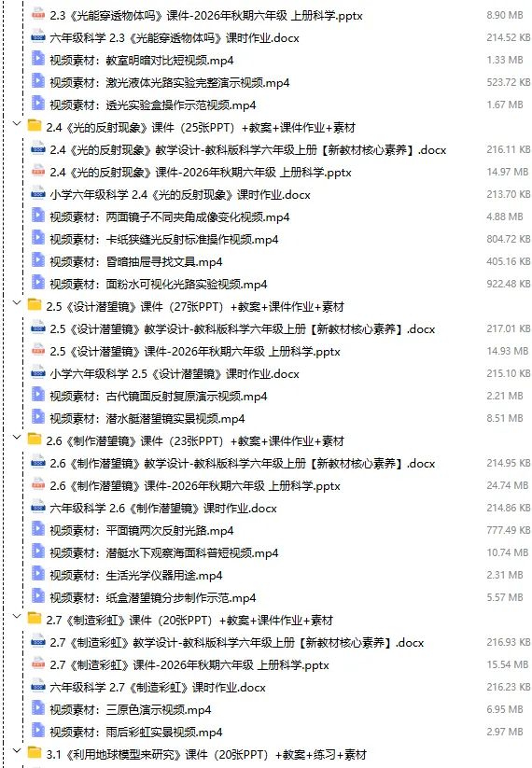Collapse the 2.7《制造彩虹》folder
The image size is (532, 768).
pos(16,617)
